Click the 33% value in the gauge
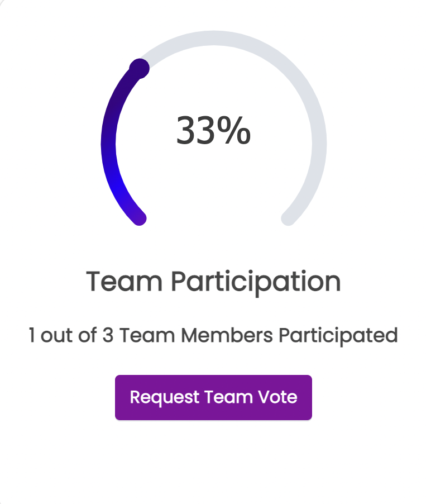The height and width of the screenshot is (504, 426). click(x=213, y=130)
